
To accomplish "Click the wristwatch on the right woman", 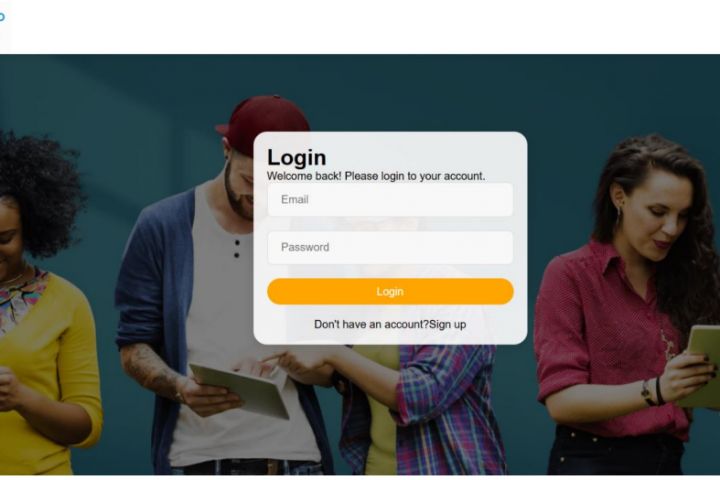I will pyautogui.click(x=647, y=393).
